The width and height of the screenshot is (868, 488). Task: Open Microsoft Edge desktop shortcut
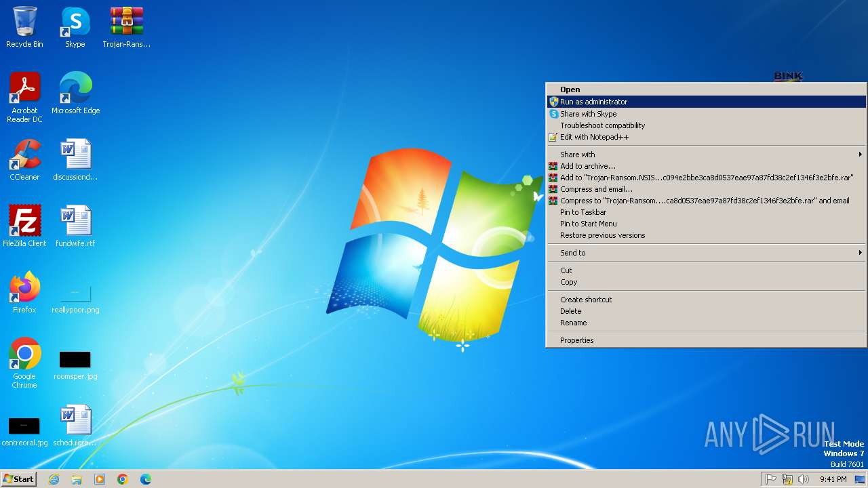click(75, 94)
